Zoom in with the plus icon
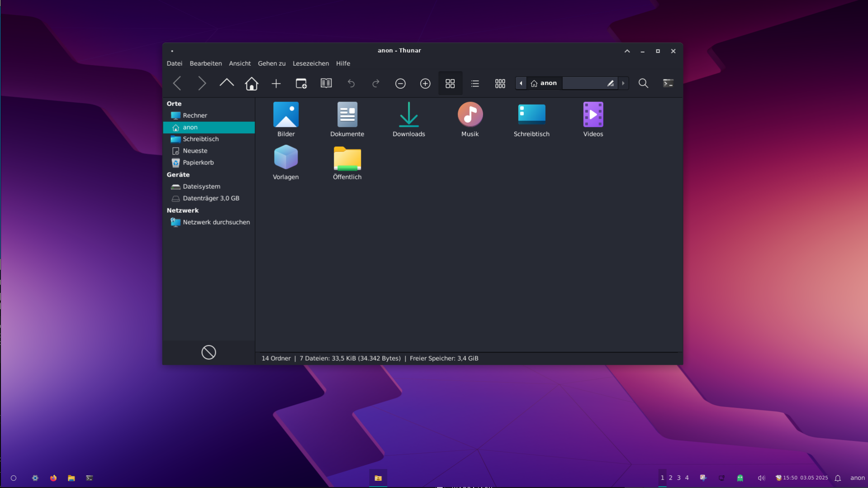 (425, 83)
